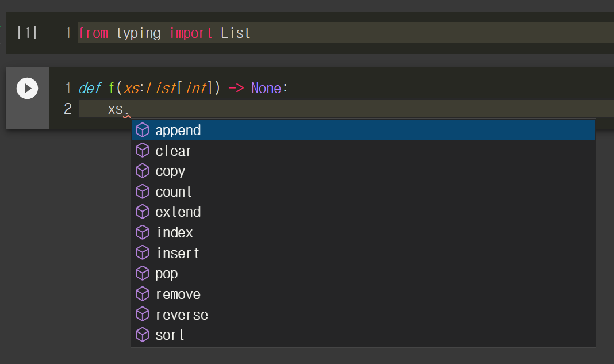
Task: Pick the copy method suggestion
Action: [x=170, y=171]
